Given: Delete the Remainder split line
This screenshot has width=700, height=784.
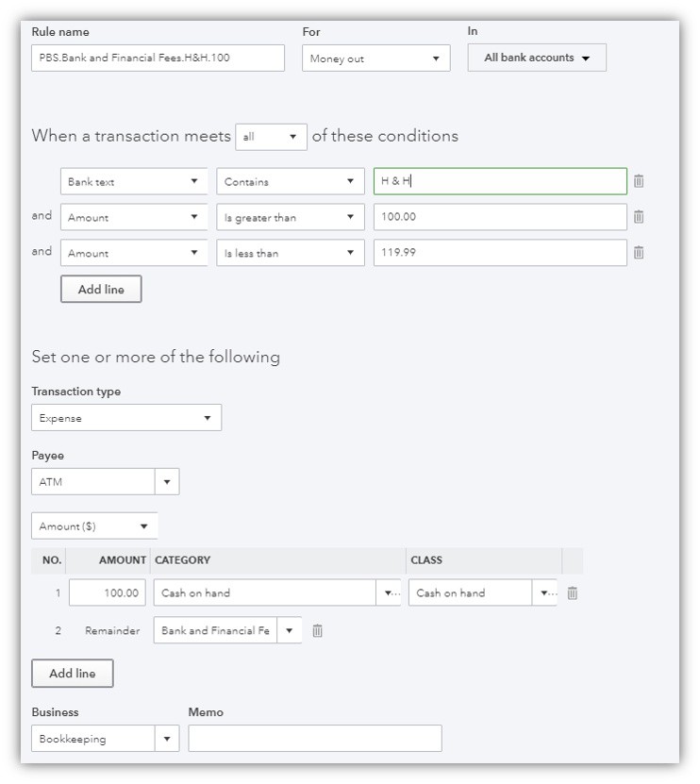Looking at the screenshot, I should coord(318,630).
